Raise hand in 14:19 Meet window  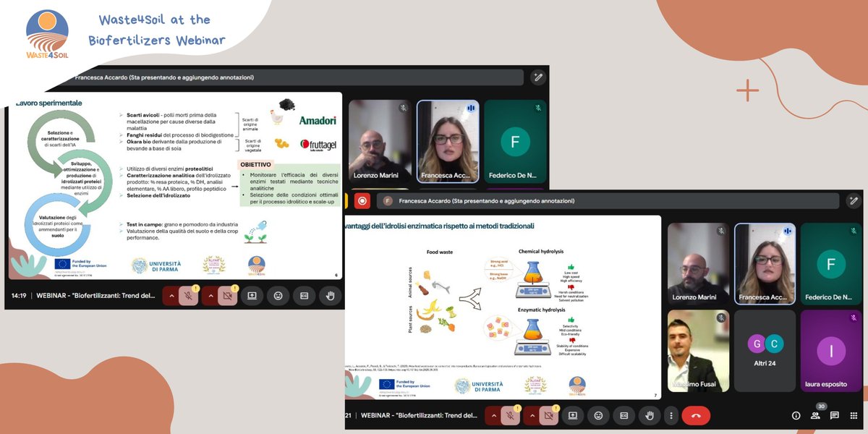click(330, 295)
